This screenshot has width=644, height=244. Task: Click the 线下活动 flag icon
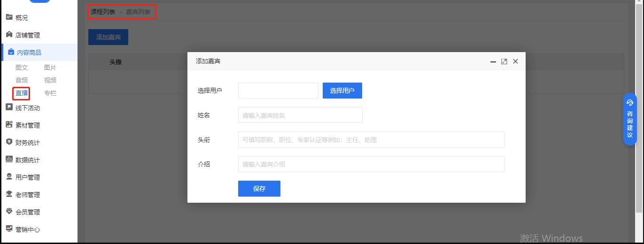tap(9, 107)
